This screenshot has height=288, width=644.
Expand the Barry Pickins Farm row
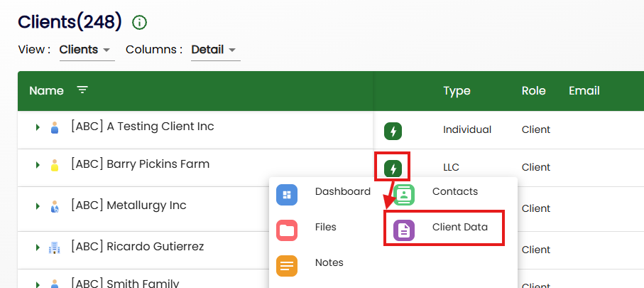(x=37, y=165)
